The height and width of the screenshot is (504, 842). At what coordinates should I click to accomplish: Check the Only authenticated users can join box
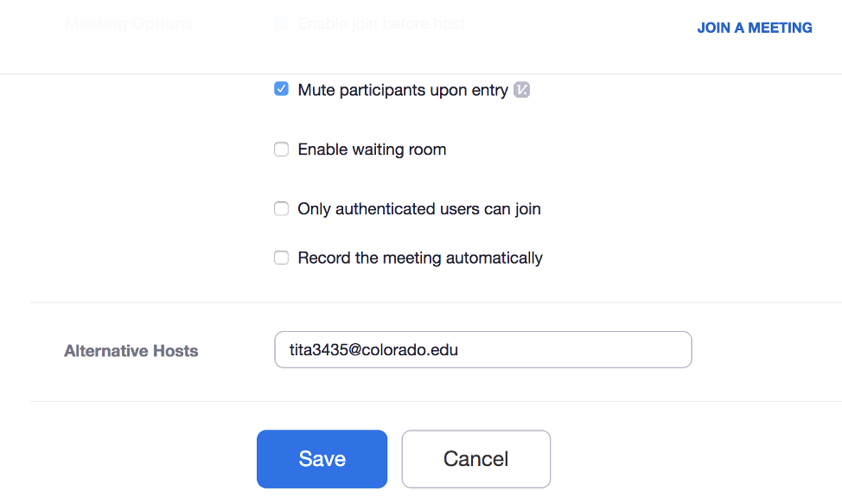(281, 208)
